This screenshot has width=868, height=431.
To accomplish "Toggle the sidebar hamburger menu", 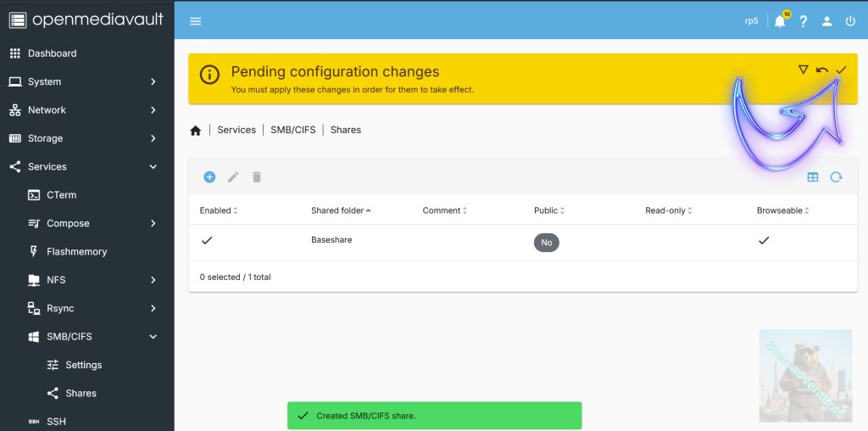I will coord(196,21).
